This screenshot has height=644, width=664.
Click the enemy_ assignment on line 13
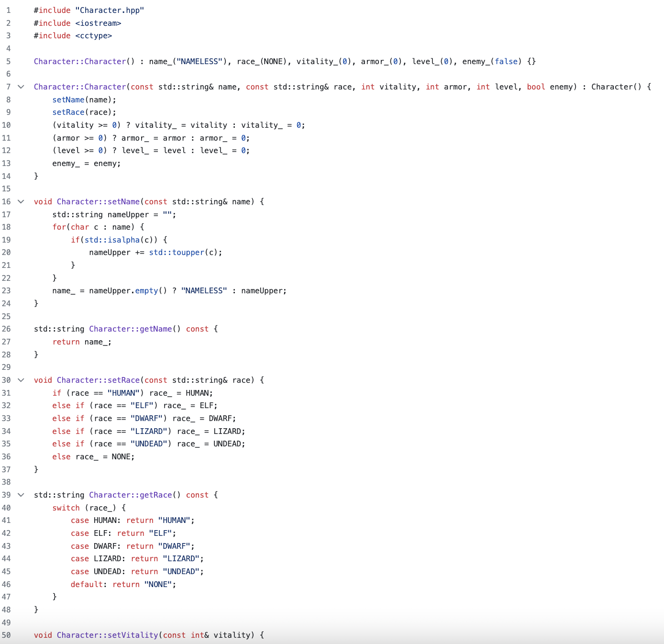87,164
